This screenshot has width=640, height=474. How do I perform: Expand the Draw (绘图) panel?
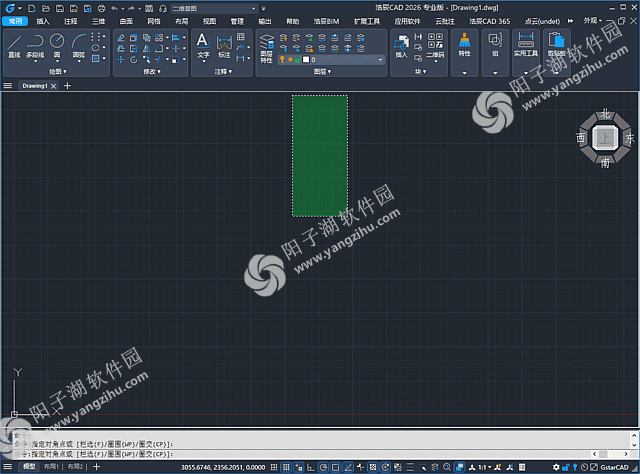[x=58, y=72]
